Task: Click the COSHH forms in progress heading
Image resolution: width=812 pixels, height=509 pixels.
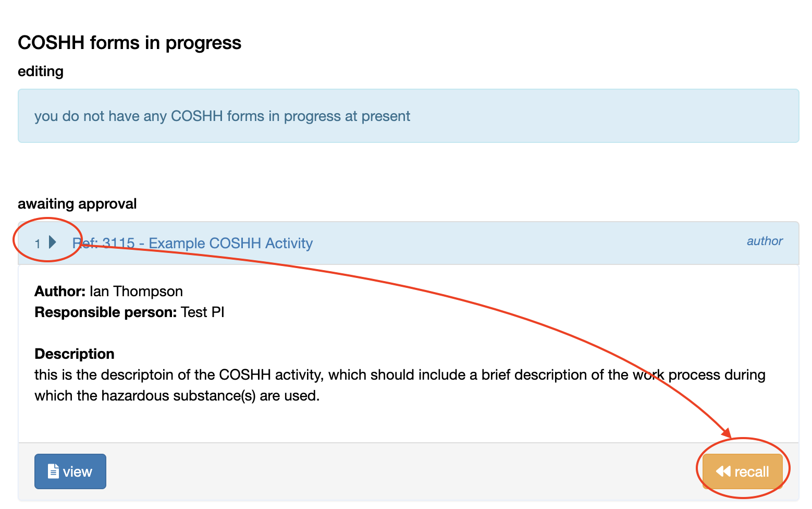Action: 129,43
